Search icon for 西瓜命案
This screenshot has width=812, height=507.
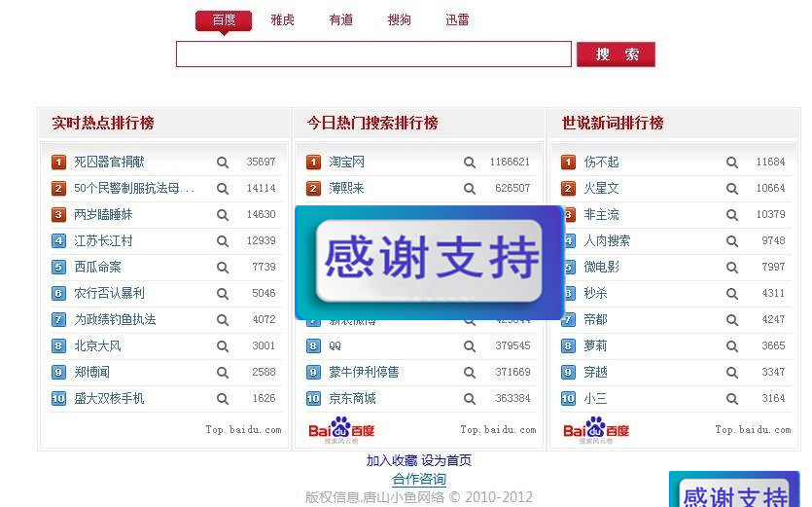223,268
